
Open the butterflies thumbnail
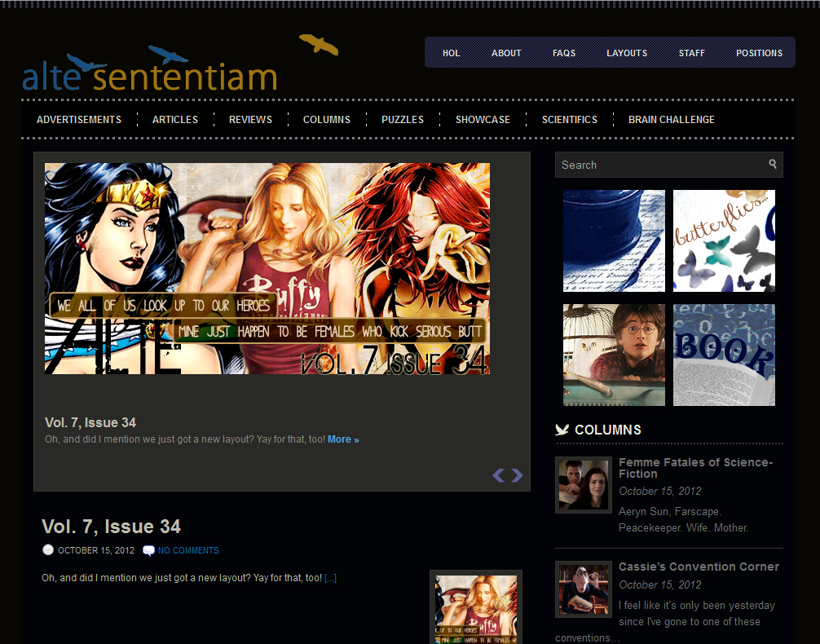(x=724, y=240)
